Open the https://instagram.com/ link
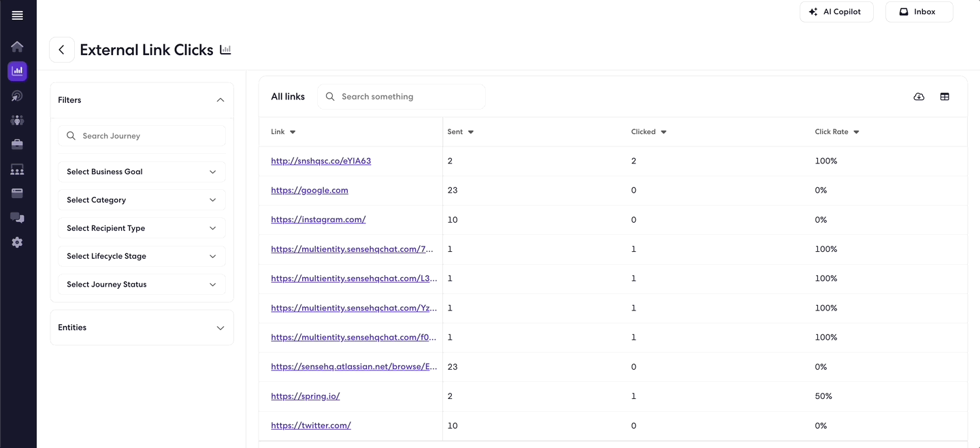Image resolution: width=980 pixels, height=448 pixels. pos(318,220)
